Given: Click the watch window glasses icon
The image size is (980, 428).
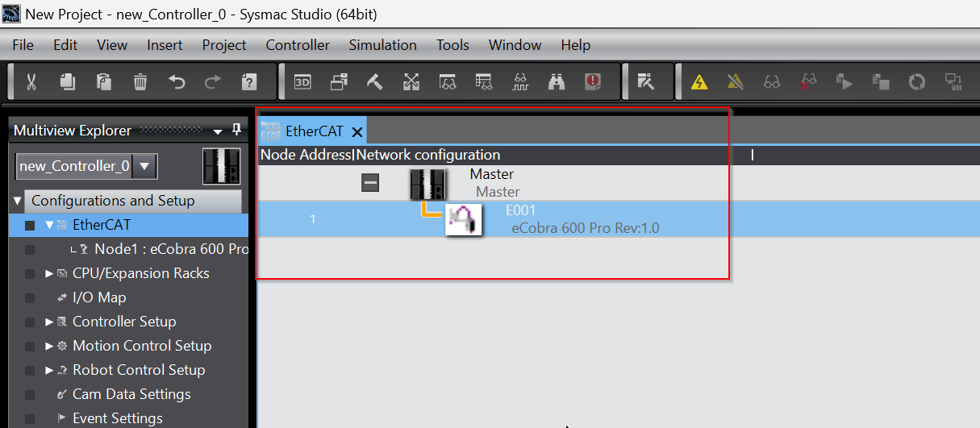Looking at the screenshot, I should pyautogui.click(x=448, y=81).
